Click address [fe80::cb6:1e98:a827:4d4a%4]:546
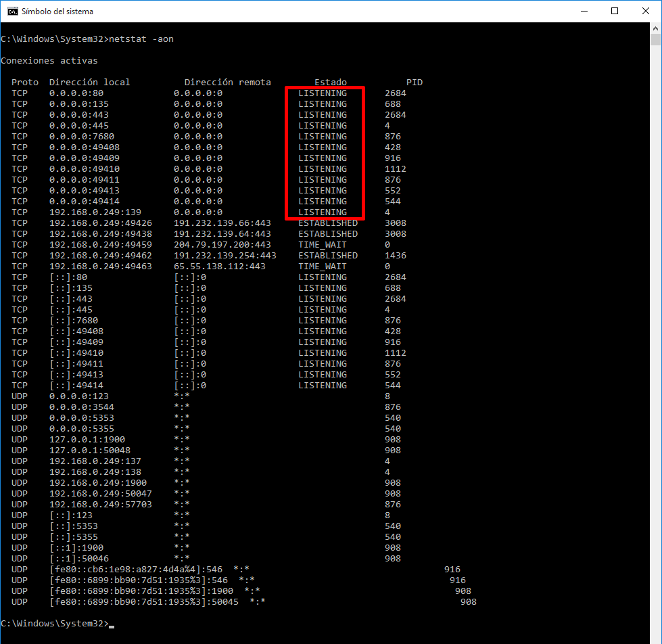 point(135,570)
